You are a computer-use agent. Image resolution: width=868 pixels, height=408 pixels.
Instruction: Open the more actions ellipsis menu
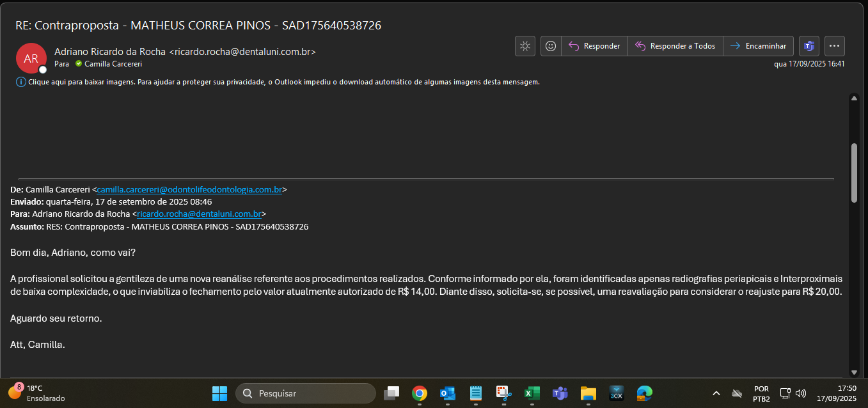click(x=835, y=46)
